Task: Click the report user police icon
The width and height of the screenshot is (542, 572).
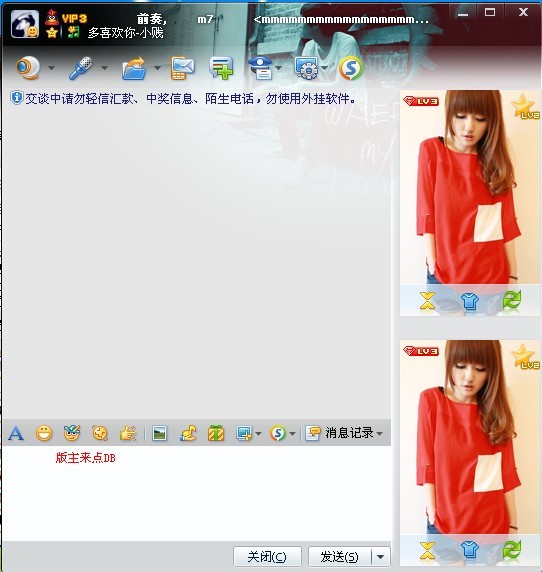Action: (x=261, y=68)
